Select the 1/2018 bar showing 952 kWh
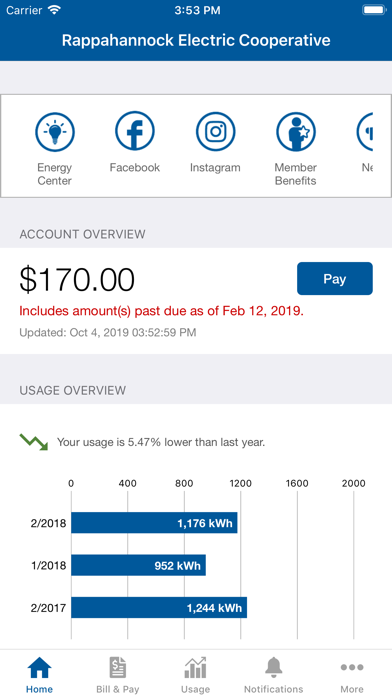392x696 pixels. 139,566
